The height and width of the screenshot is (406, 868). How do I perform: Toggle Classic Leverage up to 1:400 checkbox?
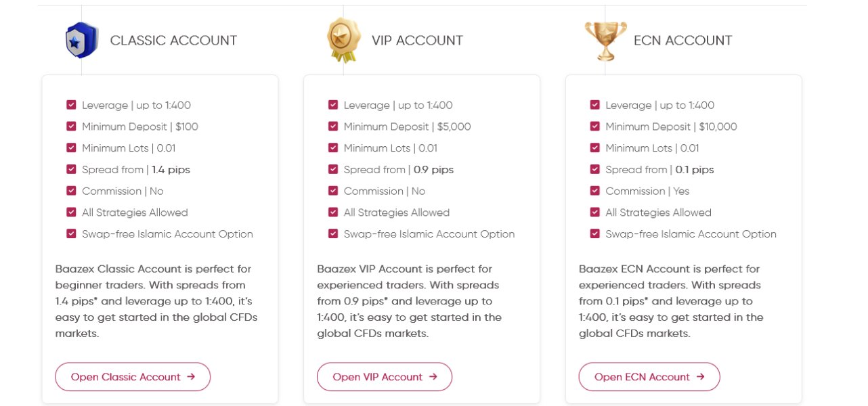point(71,105)
